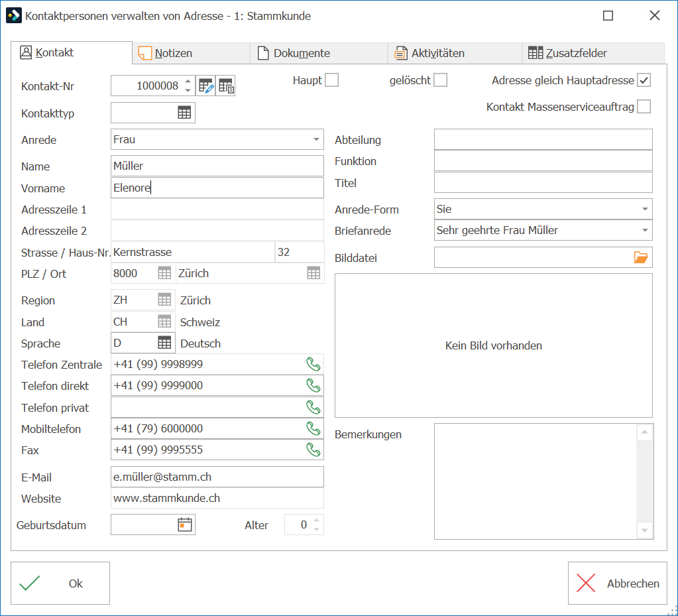Open the Kontakttyp lookup table icon
The width and height of the screenshot is (678, 616).
coord(184,113)
